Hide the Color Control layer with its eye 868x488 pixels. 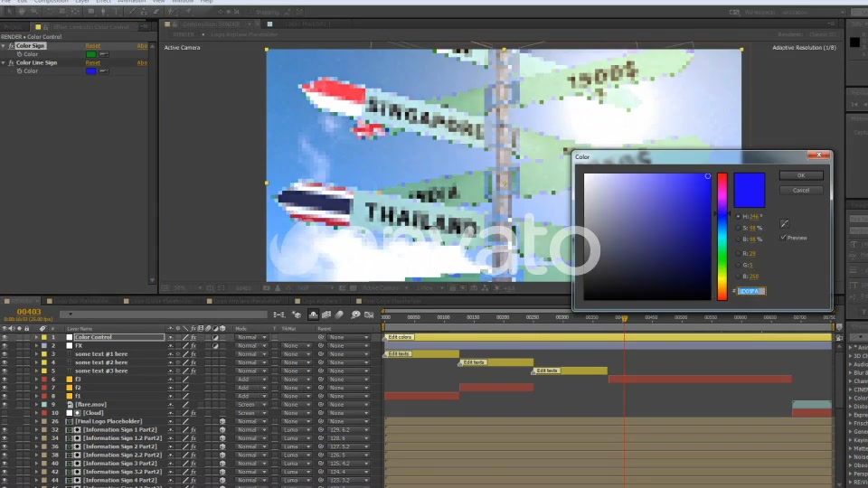point(5,337)
